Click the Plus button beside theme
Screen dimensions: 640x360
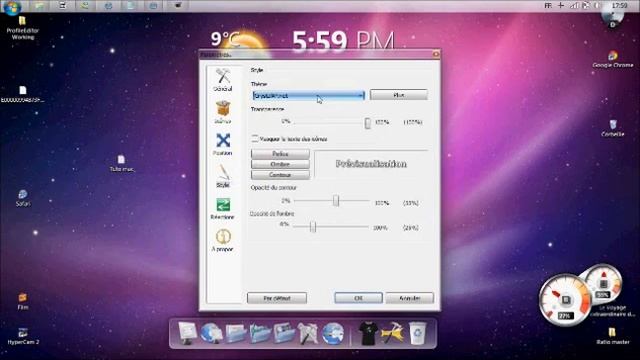pos(398,95)
